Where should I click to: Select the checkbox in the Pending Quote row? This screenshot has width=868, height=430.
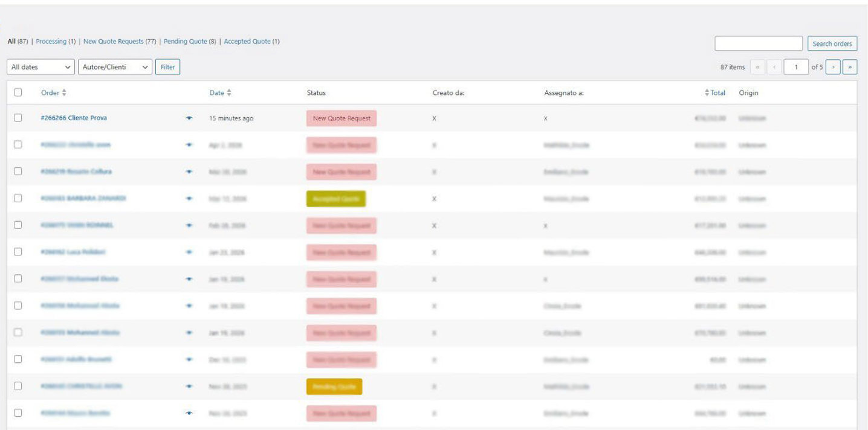pyautogui.click(x=18, y=386)
